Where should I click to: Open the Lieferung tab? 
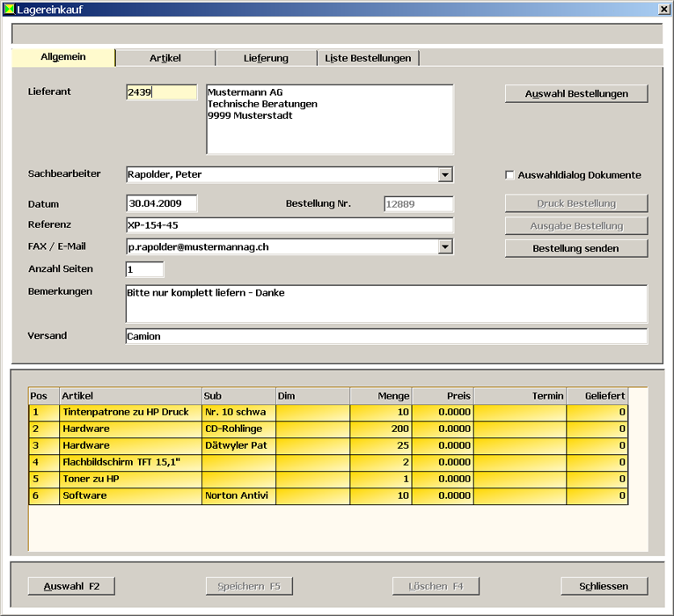[266, 58]
